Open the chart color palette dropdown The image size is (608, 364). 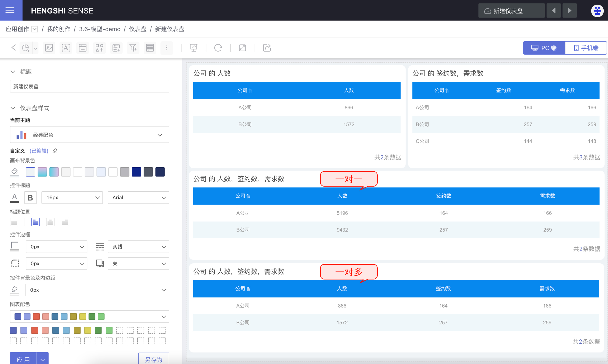click(x=90, y=317)
